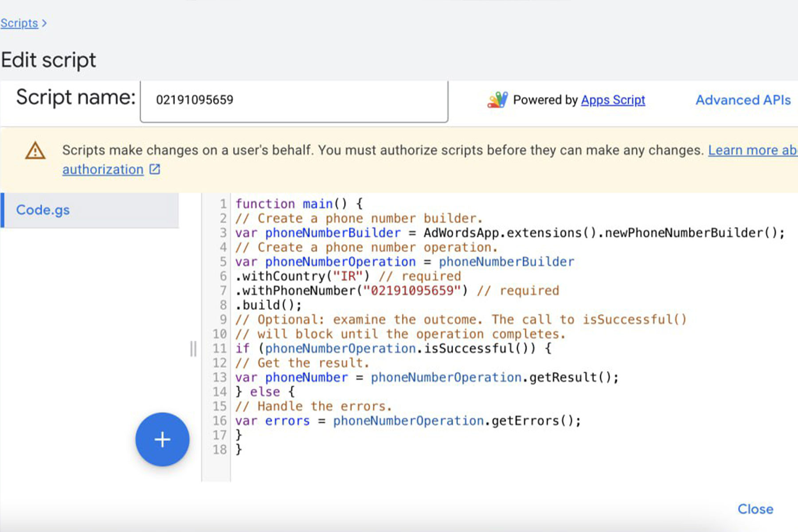Open Advanced APIs
Image resolution: width=798 pixels, height=532 pixels.
click(x=743, y=100)
